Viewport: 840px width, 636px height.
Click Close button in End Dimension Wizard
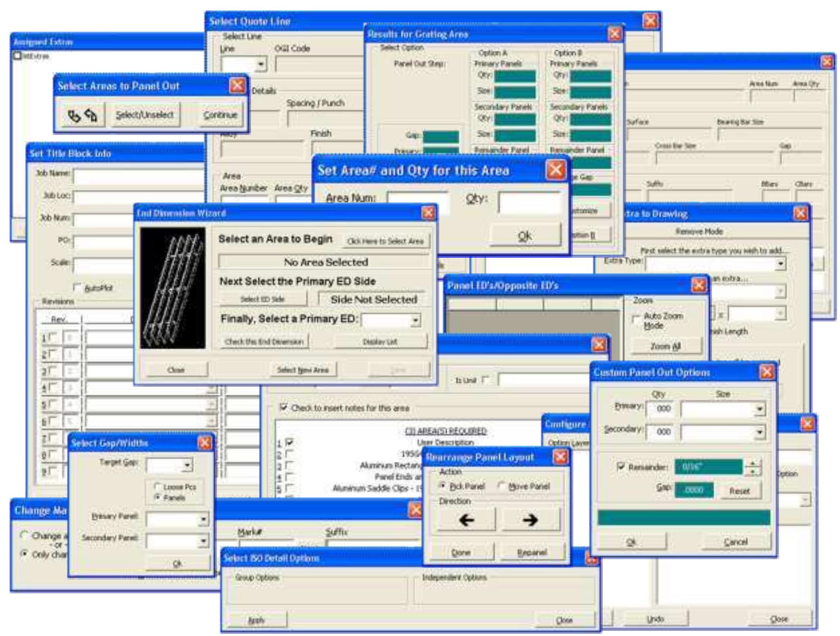(176, 370)
